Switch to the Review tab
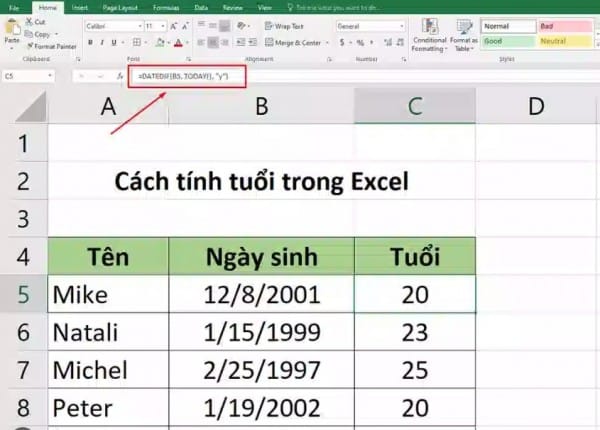This screenshot has height=430, width=600. pos(232,7)
